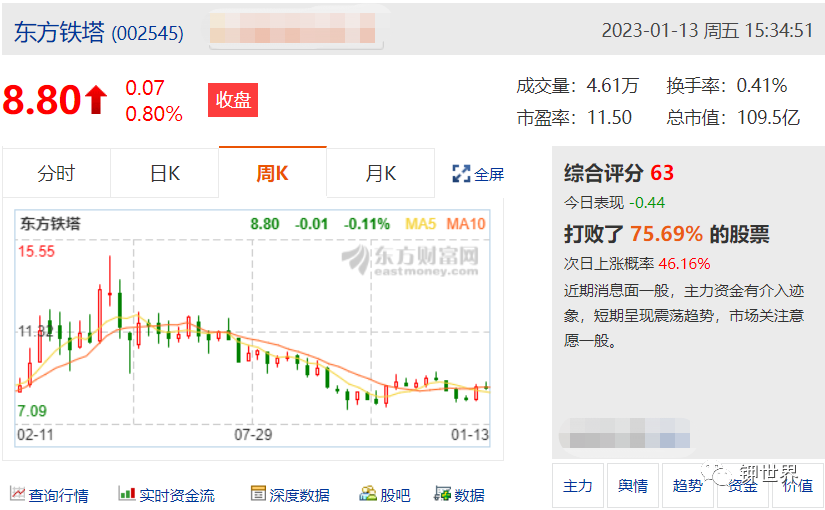Viewport: 825px width, 510px height.
Task: Click the chart's 7.09 low price label
Action: [x=32, y=411]
